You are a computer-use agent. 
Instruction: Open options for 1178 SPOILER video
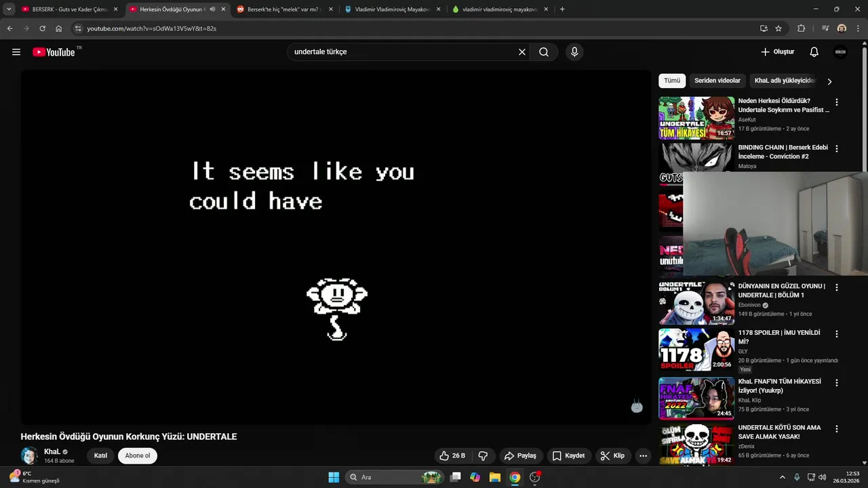click(x=836, y=334)
